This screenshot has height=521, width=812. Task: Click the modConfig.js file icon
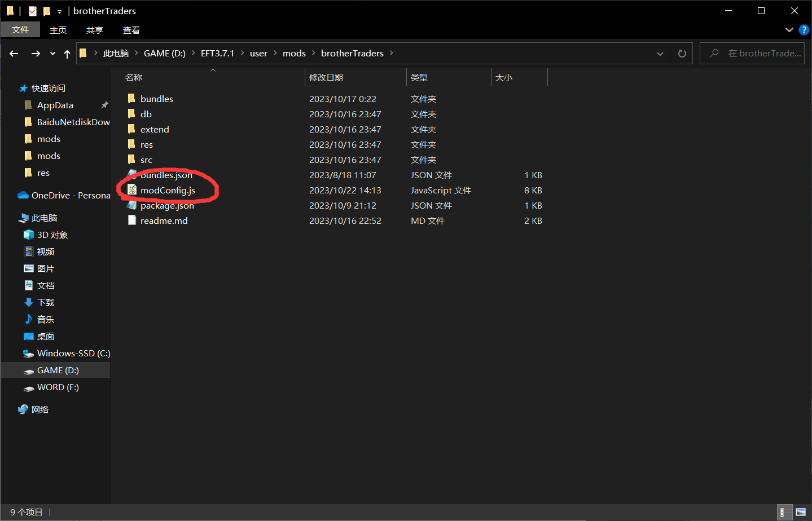tap(132, 190)
